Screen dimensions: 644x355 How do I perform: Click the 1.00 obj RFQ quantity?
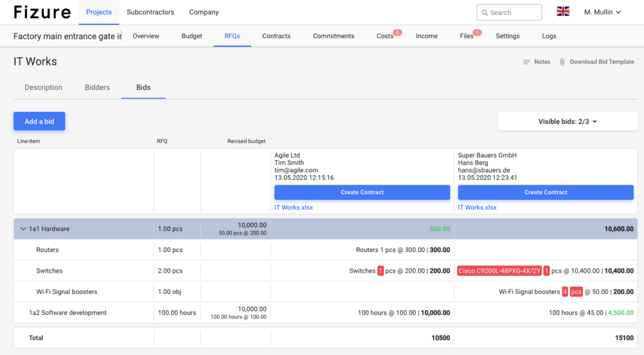170,292
